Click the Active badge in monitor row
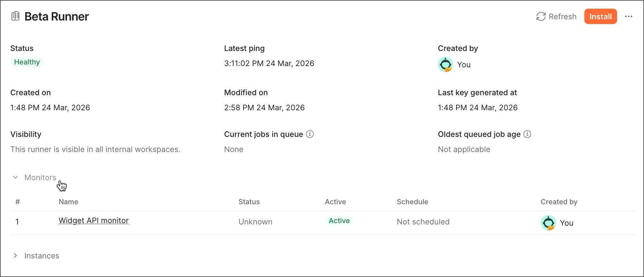The image size is (644, 277). pos(339,221)
